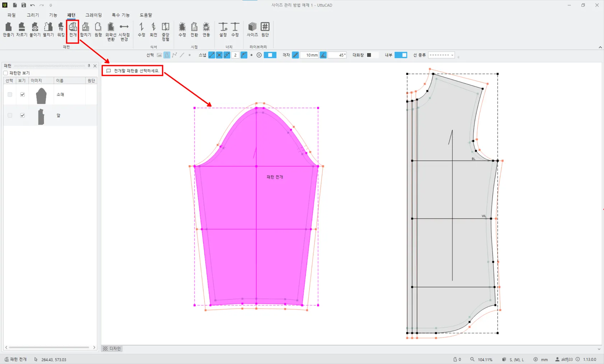Viewport: 604px width, 364px height.
Task: Open the 파일 menu
Action: pyautogui.click(x=11, y=15)
